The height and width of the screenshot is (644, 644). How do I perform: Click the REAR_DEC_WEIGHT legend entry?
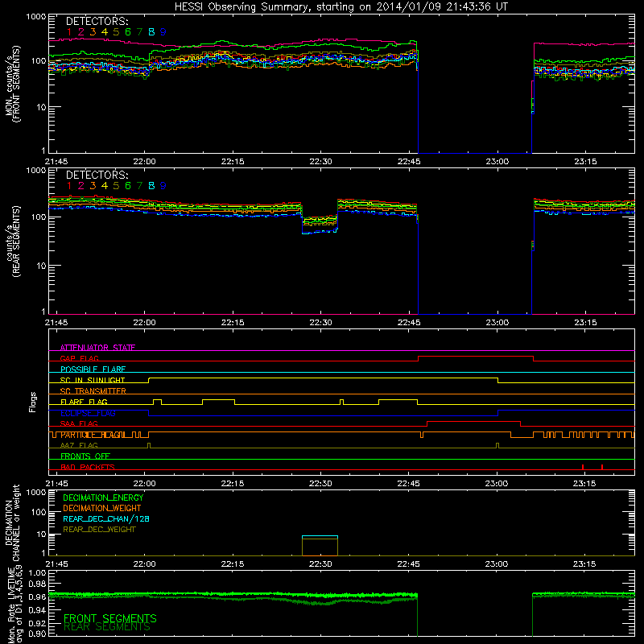coord(99,530)
